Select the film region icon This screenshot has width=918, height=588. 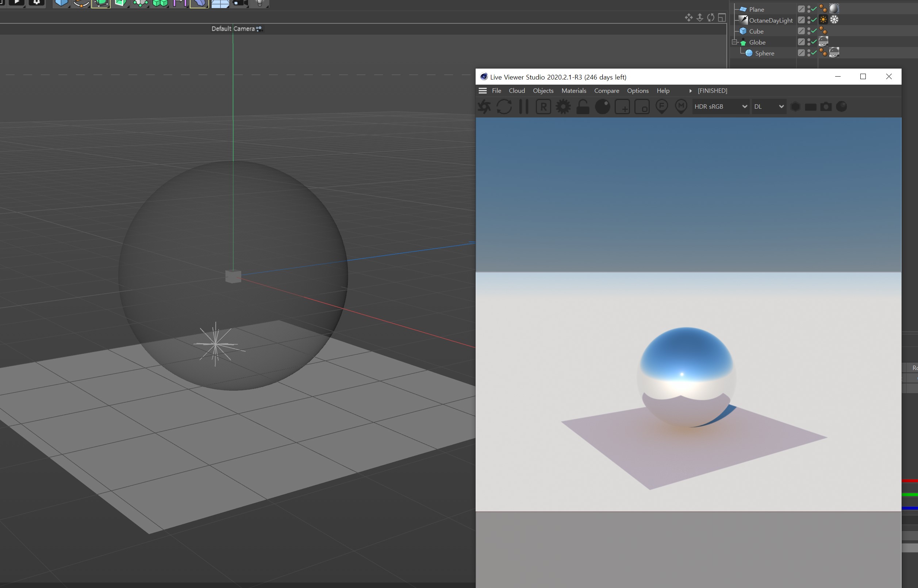tap(642, 107)
